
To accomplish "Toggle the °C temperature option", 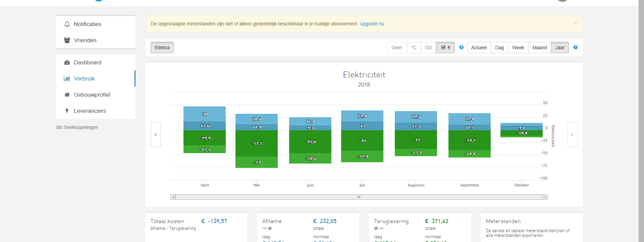I will (x=414, y=48).
